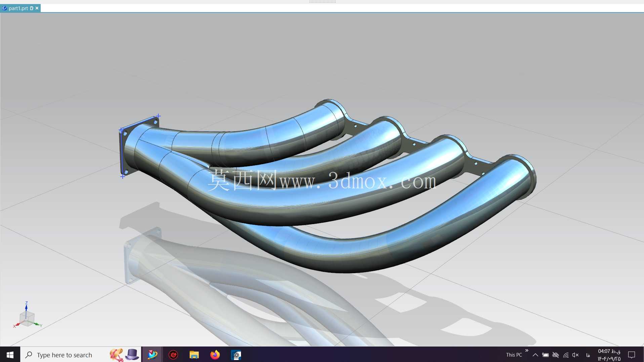Image resolution: width=644 pixels, height=362 pixels.
Task: Click the Type here to search box
Action: point(81,355)
